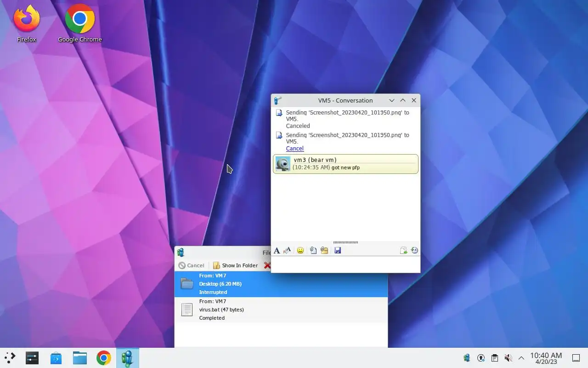Open the file manager from the taskbar

tap(80, 358)
